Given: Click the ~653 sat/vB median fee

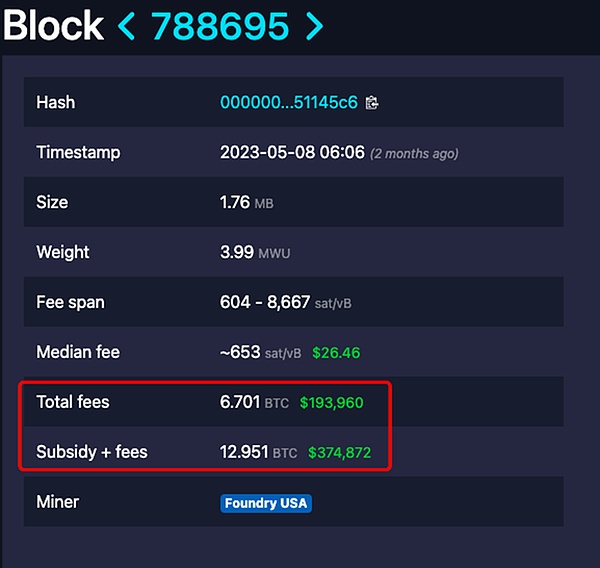Looking at the screenshot, I should (260, 352).
